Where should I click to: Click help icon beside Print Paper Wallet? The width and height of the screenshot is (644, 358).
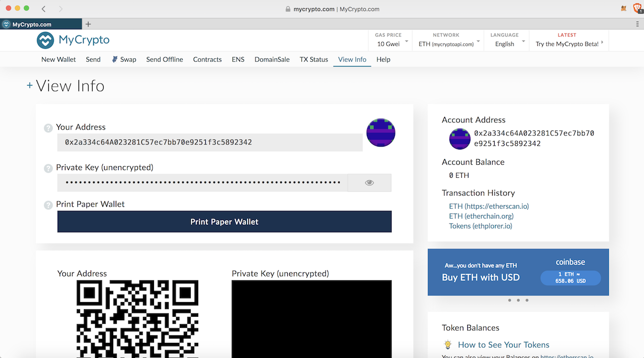(48, 205)
